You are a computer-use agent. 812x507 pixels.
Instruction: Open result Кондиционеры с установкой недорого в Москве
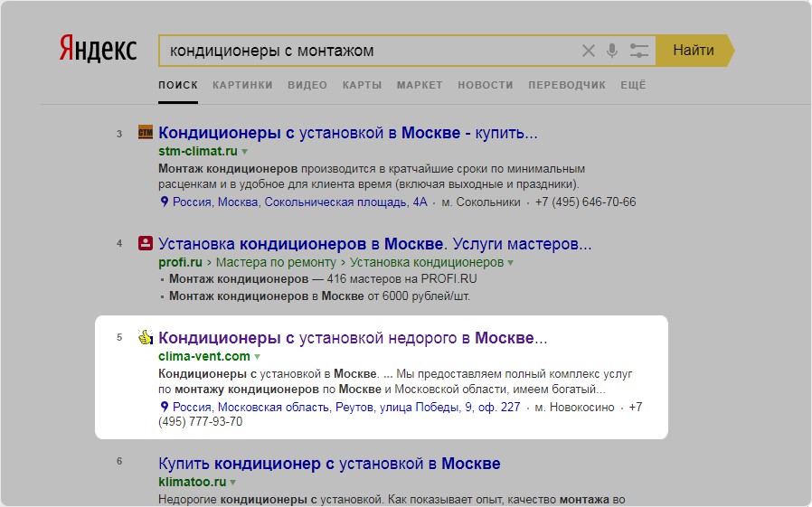(353, 338)
